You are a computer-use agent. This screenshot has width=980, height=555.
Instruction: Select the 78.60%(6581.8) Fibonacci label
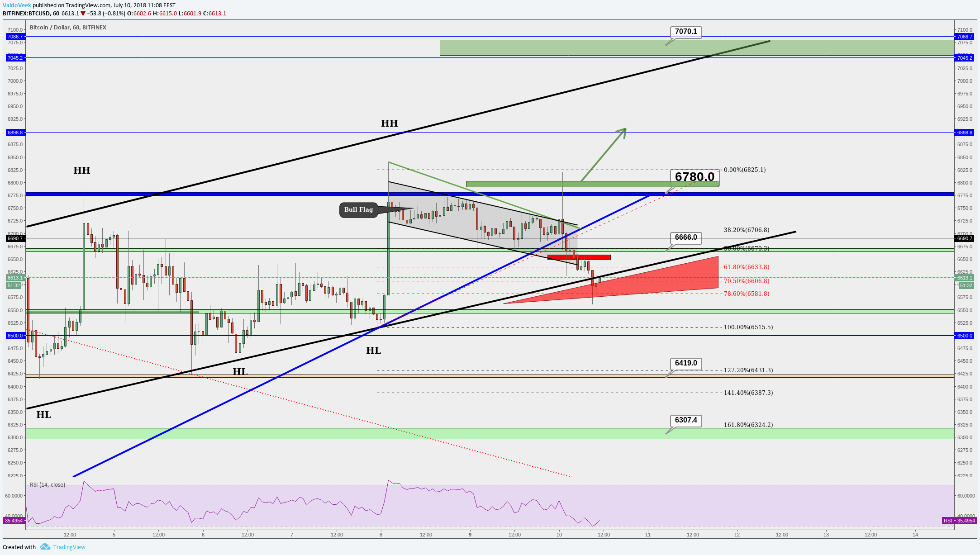(x=747, y=294)
